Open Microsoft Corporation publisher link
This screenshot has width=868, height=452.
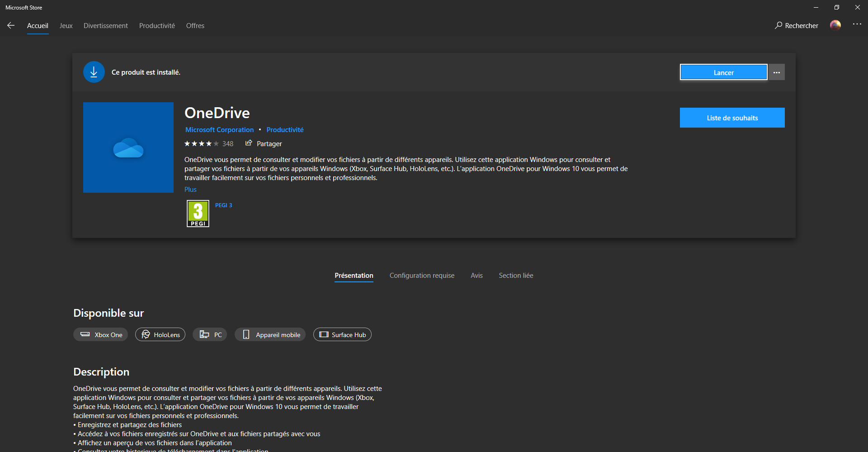click(219, 130)
